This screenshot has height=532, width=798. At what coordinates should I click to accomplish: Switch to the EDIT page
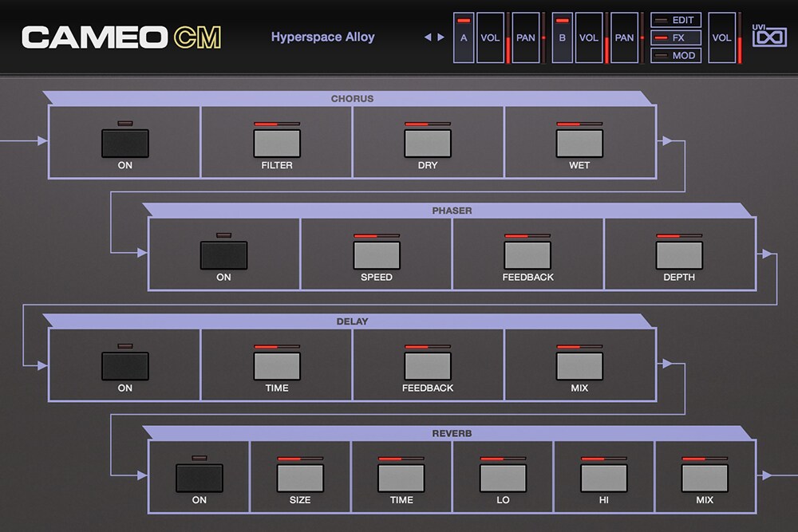pos(676,20)
